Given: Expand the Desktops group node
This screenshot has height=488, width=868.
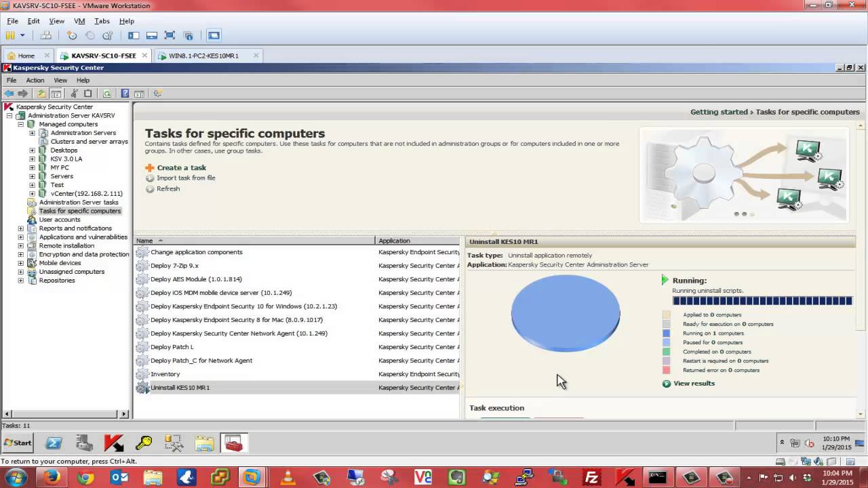Looking at the screenshot, I should coord(32,150).
